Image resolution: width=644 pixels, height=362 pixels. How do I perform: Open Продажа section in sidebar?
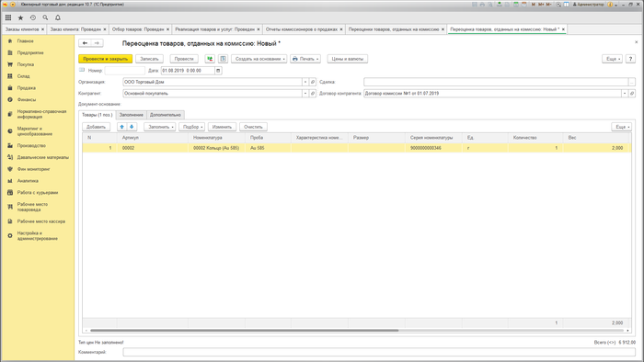click(x=27, y=87)
